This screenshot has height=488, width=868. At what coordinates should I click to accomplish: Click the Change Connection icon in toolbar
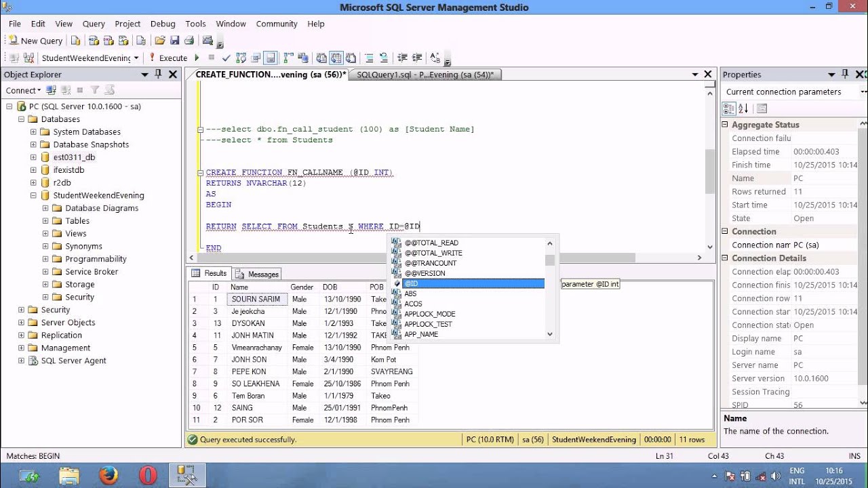(28, 58)
